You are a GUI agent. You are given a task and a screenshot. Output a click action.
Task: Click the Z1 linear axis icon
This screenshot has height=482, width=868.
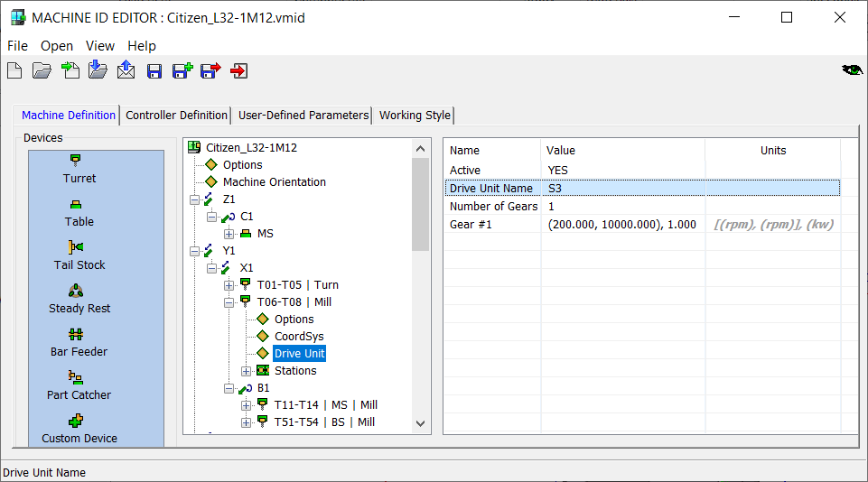coord(209,199)
